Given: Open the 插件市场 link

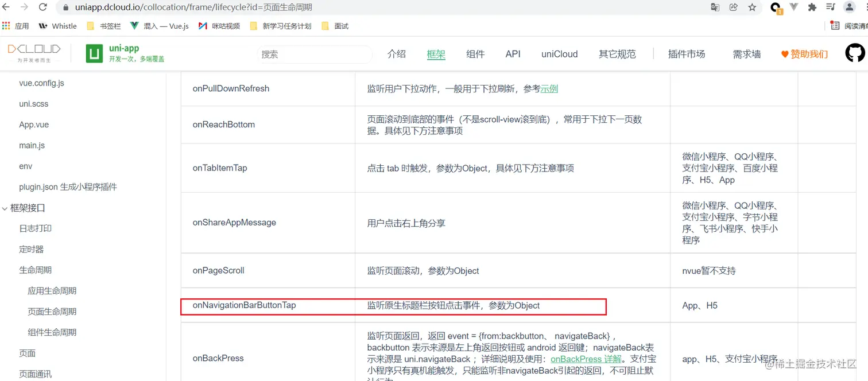Looking at the screenshot, I should pos(687,54).
